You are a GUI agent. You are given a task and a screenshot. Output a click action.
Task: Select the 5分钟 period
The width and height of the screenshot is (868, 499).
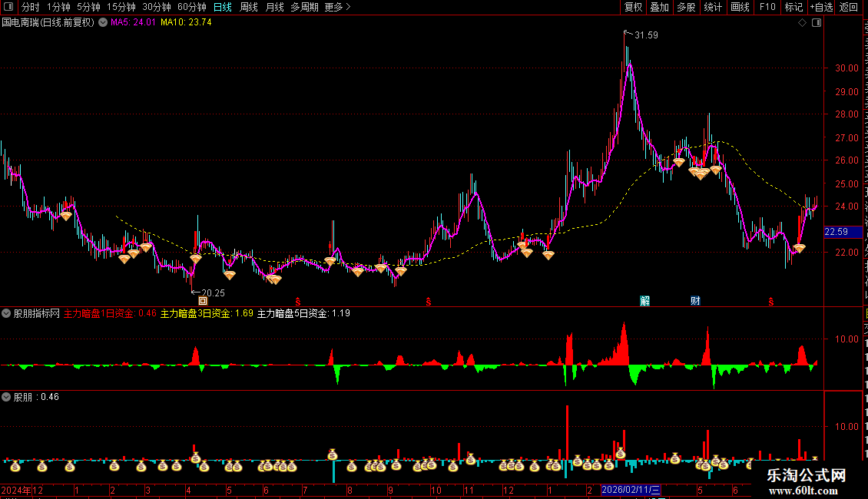pyautogui.click(x=88, y=7)
